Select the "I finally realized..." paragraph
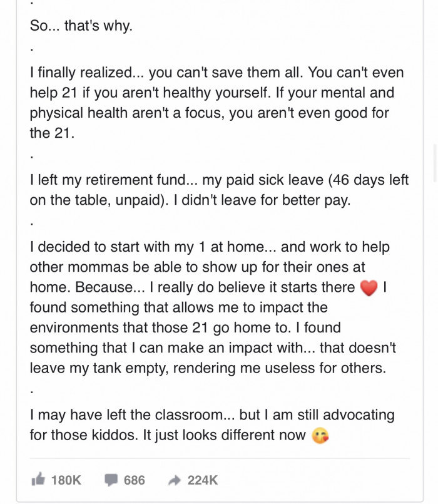 pos(216,103)
